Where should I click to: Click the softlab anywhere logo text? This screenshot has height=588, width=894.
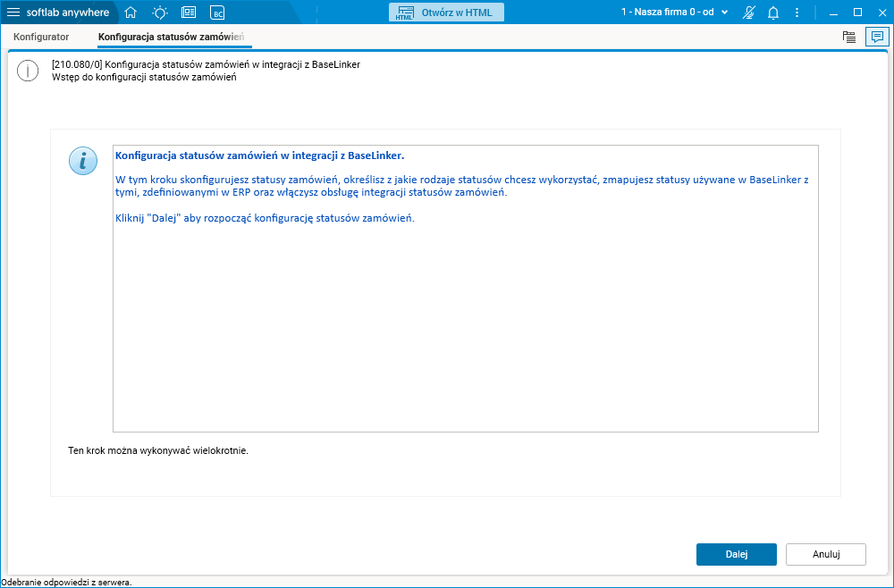tap(68, 12)
